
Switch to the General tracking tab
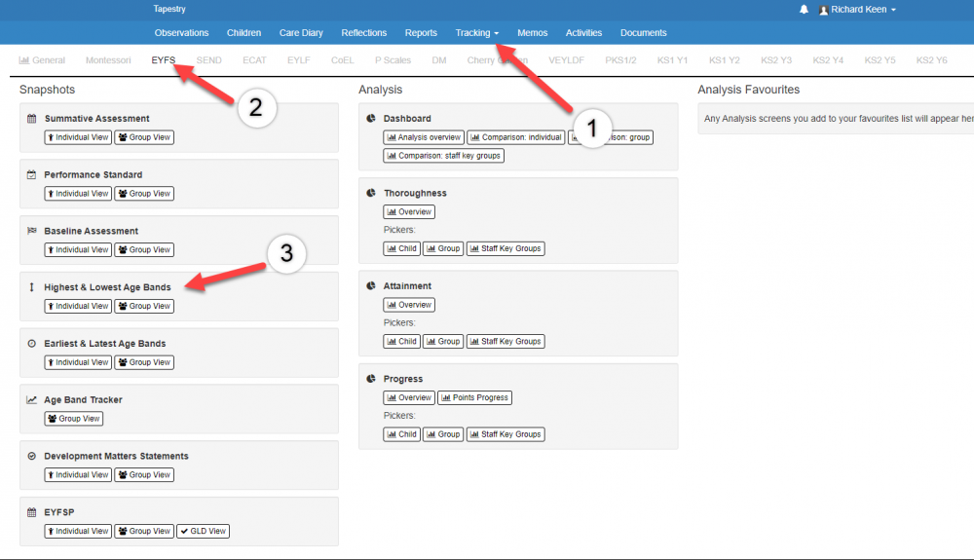click(42, 60)
